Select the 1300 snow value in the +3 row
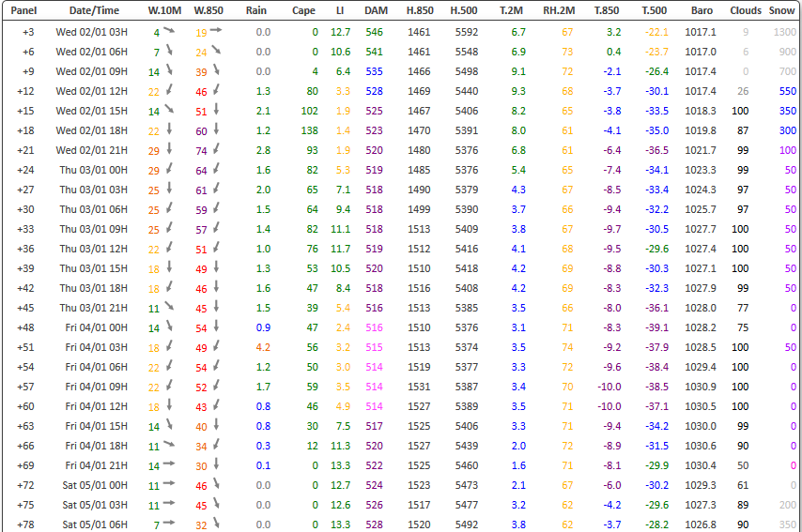This screenshot has height=532, width=802. click(784, 32)
